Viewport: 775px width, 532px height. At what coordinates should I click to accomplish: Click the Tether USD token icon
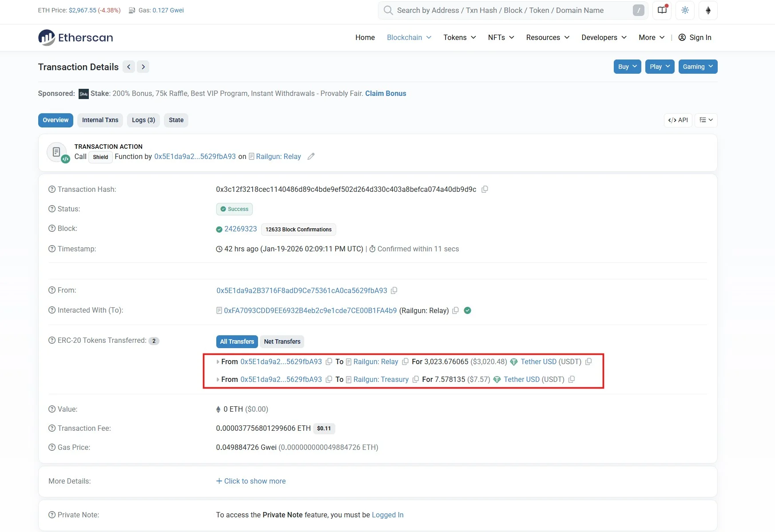point(514,362)
